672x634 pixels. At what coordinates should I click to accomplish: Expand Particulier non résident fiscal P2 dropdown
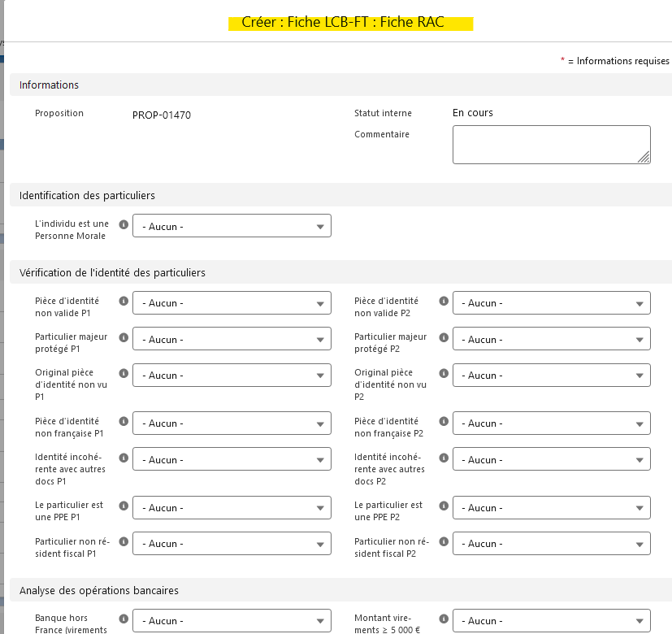pyautogui.click(x=551, y=544)
